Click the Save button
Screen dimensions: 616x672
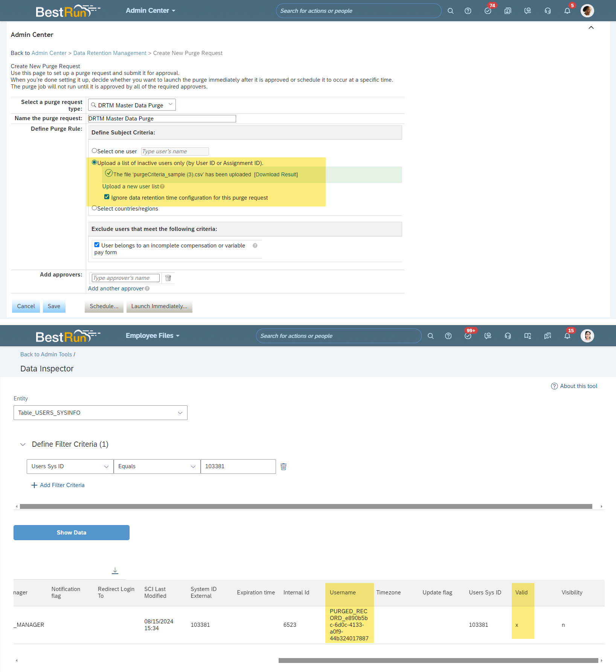pos(54,306)
